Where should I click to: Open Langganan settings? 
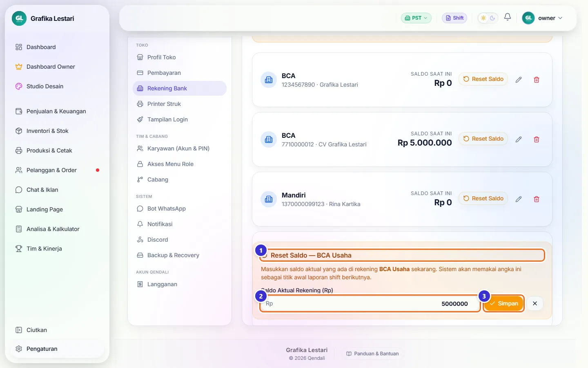click(180, 284)
